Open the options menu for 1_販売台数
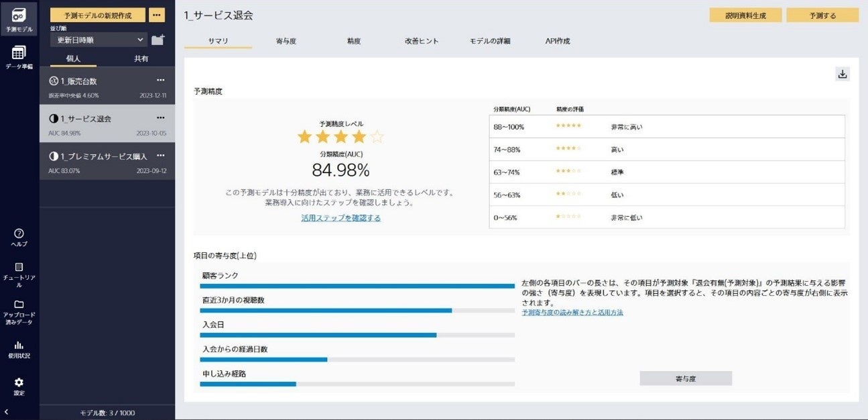 tap(160, 81)
